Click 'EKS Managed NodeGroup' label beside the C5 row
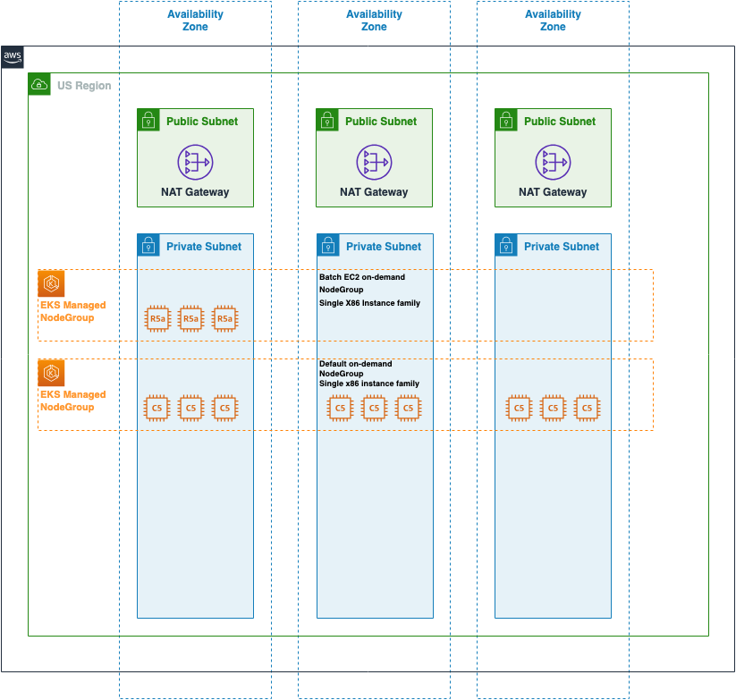This screenshot has height=700, width=736. [x=73, y=401]
